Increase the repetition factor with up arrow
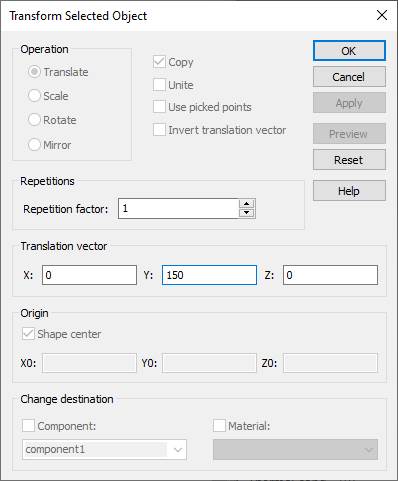Viewport: 398px width, 481px height. pyautogui.click(x=247, y=204)
